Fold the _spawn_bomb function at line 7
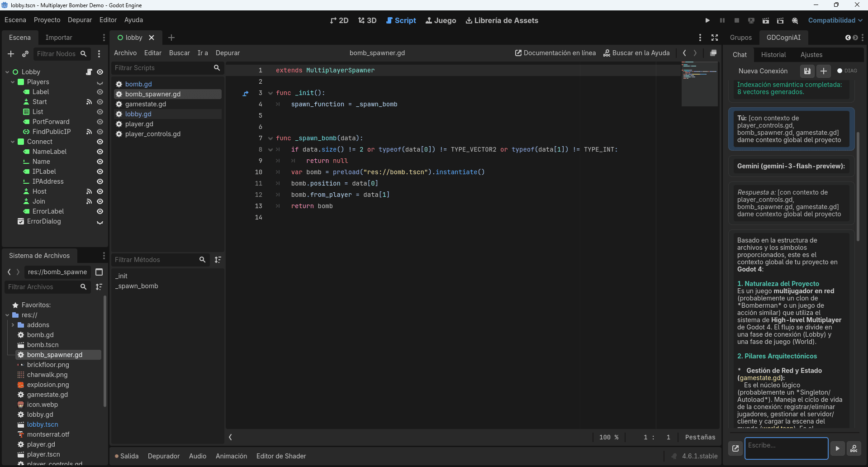 click(270, 138)
